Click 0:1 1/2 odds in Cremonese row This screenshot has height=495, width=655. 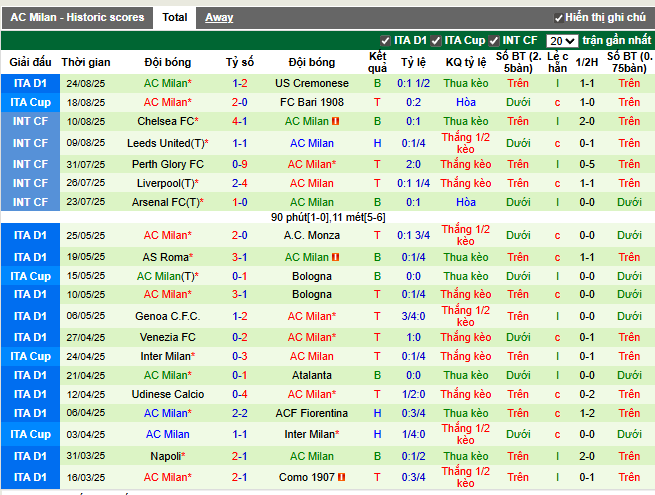413,83
